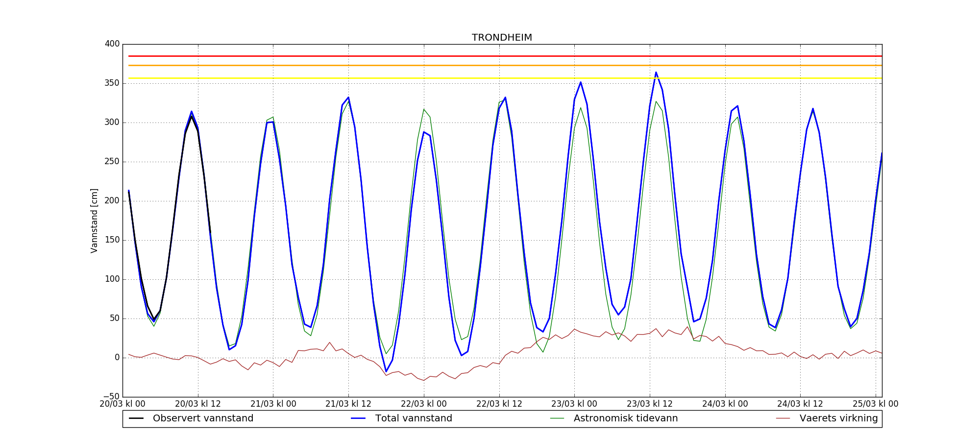Click the yellow threshold line near 357 cm
This screenshot has width=980, height=441.
point(505,78)
